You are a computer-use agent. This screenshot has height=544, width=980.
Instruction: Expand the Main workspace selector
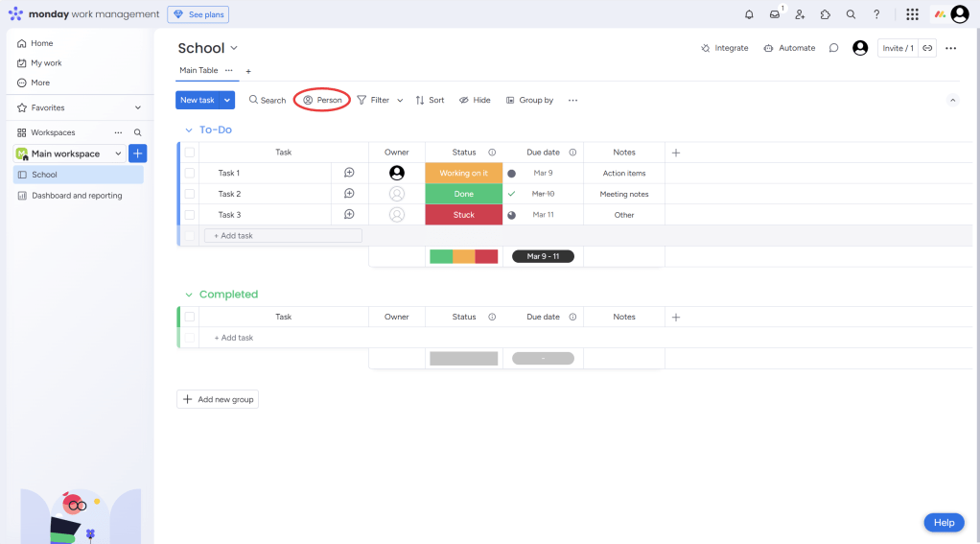[118, 154]
